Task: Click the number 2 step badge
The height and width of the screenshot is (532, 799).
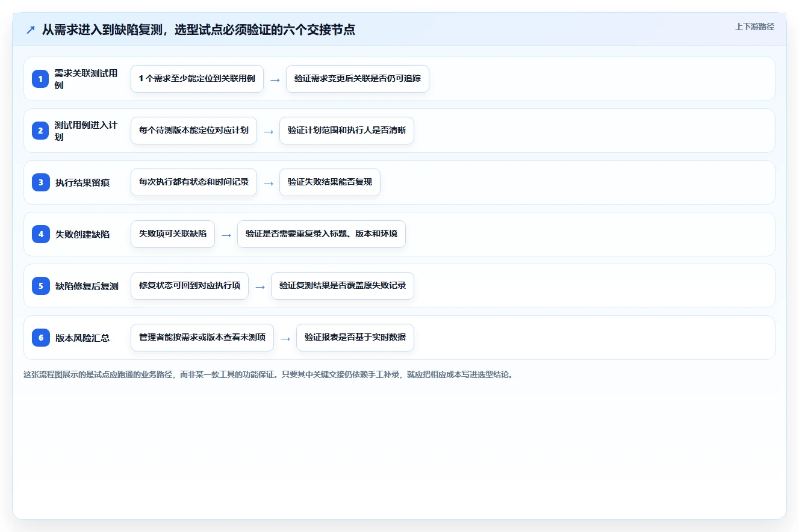Action: click(x=41, y=131)
